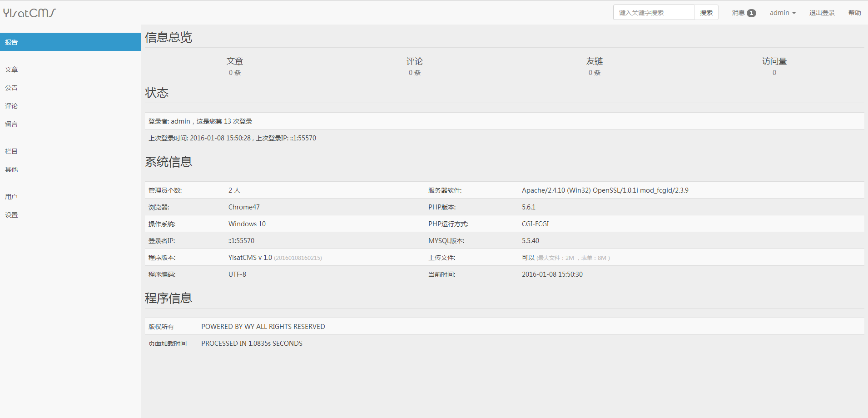Screen dimensions: 868x418
Task: Open 栏目 in the sidebar menu
Action: (70, 151)
